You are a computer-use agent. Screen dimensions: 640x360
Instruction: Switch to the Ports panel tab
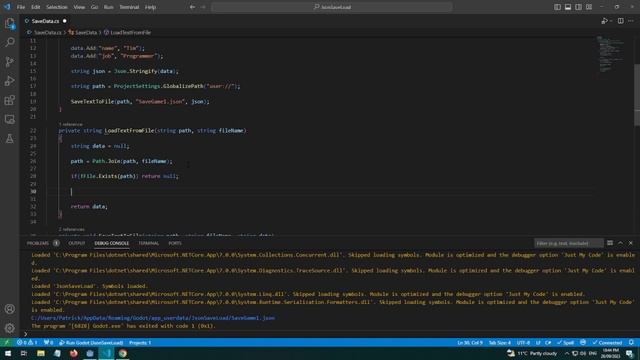175,243
